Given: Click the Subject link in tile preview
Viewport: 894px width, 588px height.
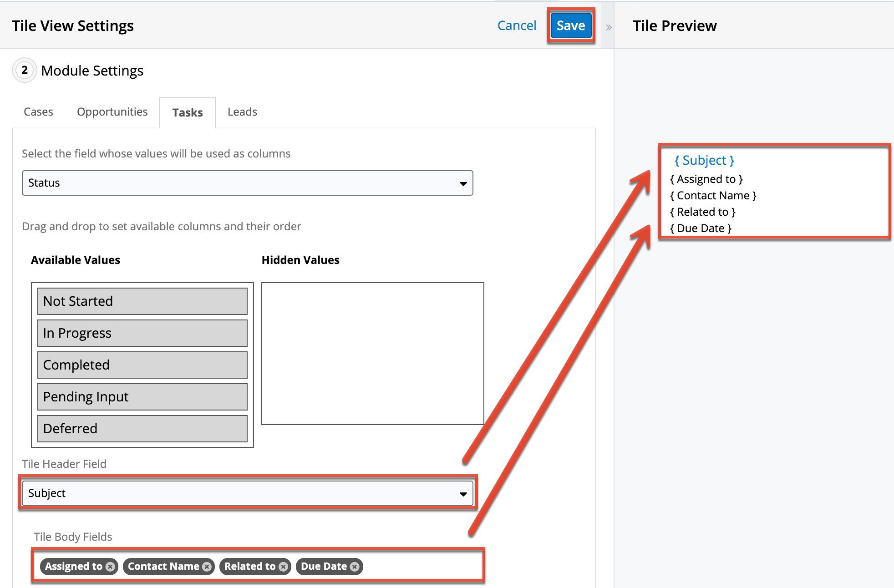Looking at the screenshot, I should coord(704,160).
